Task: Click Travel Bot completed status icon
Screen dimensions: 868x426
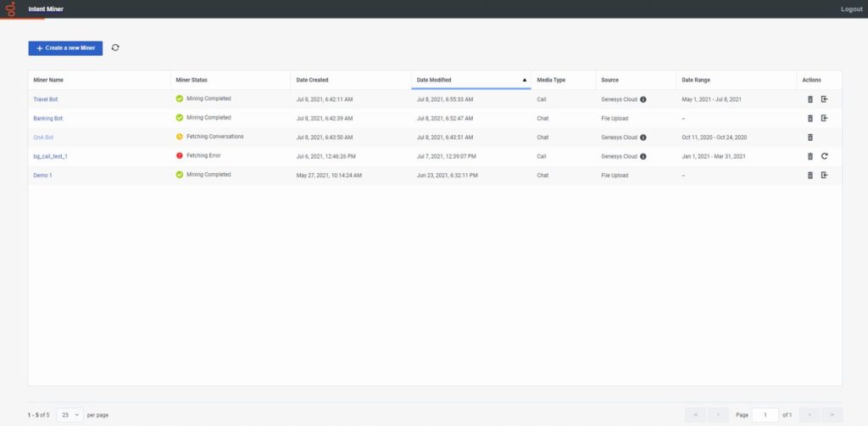Action: click(x=180, y=98)
